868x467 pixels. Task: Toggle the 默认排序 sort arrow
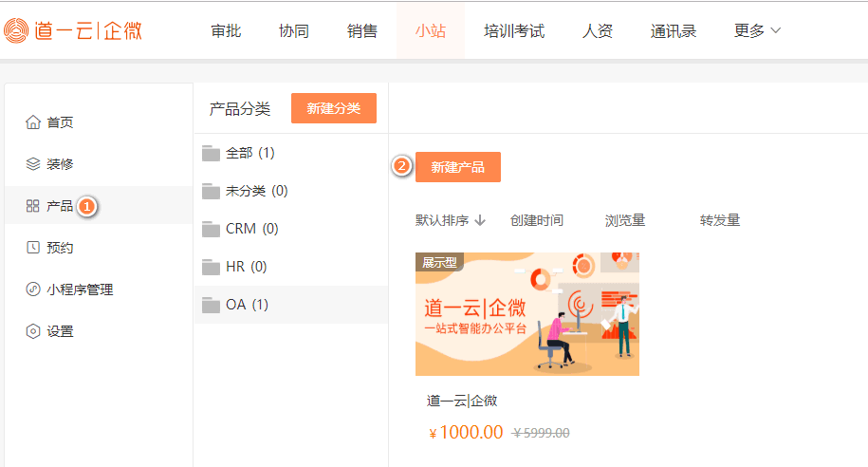pyautogui.click(x=480, y=220)
